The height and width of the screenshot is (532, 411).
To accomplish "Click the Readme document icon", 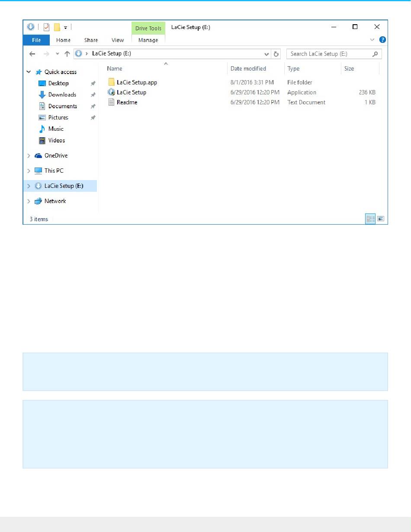I will 111,102.
